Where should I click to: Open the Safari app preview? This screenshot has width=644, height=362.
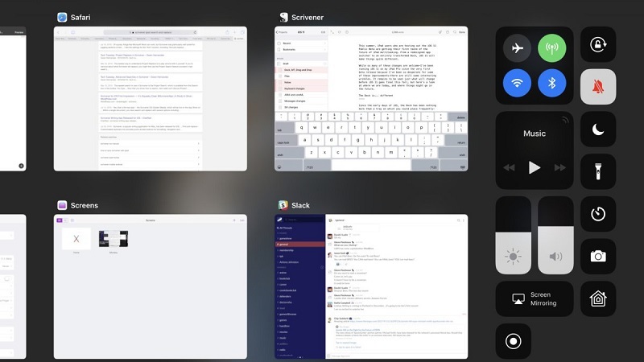(x=150, y=98)
